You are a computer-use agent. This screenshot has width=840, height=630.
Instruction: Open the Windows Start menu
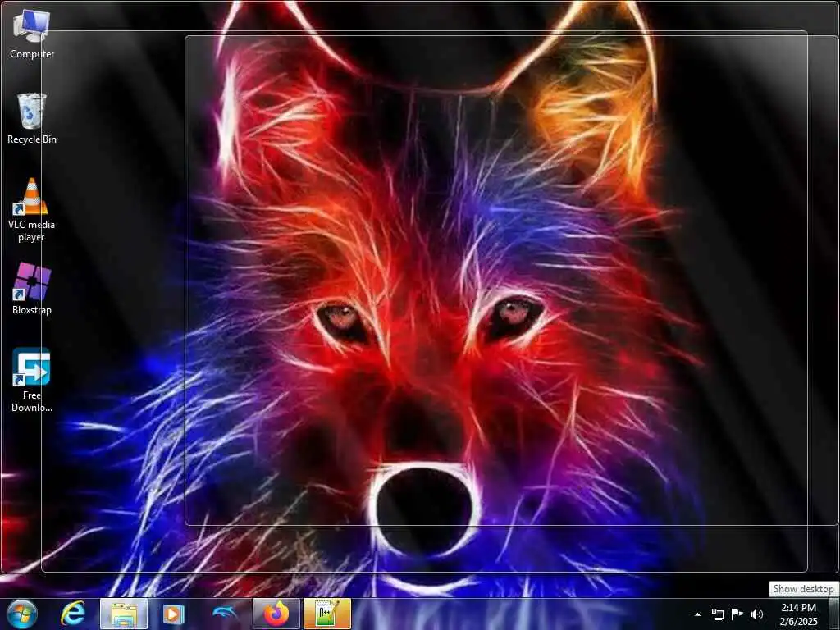(x=22, y=614)
